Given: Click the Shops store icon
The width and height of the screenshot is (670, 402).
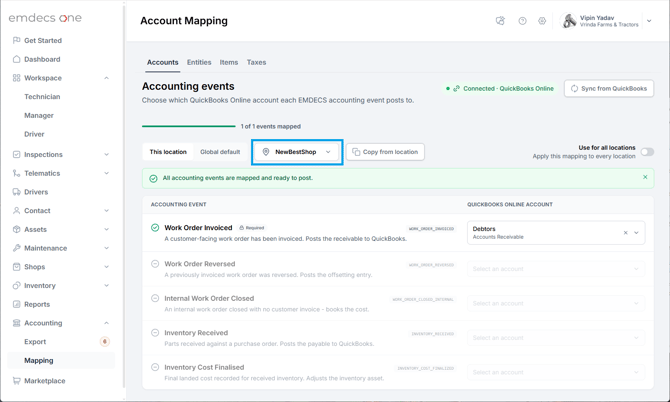Looking at the screenshot, I should [x=16, y=267].
